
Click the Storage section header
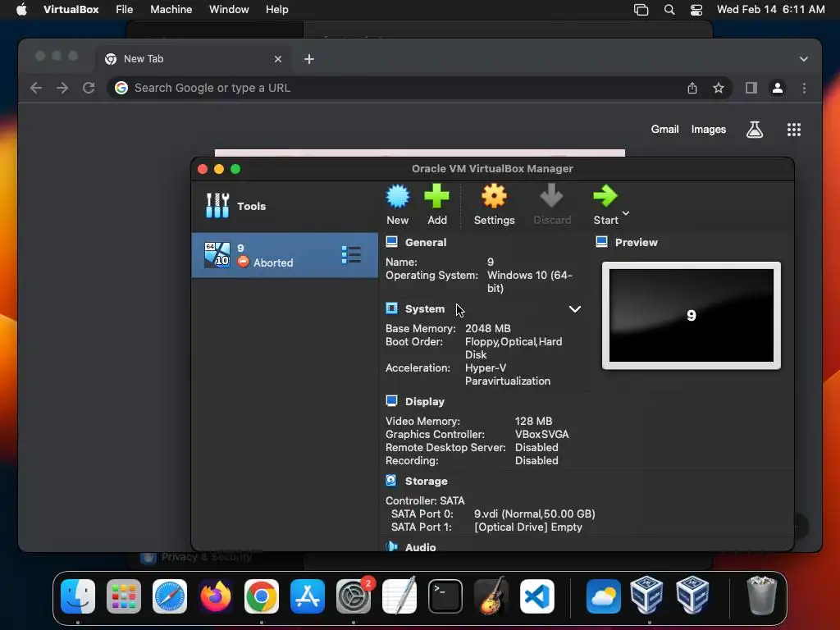(426, 481)
